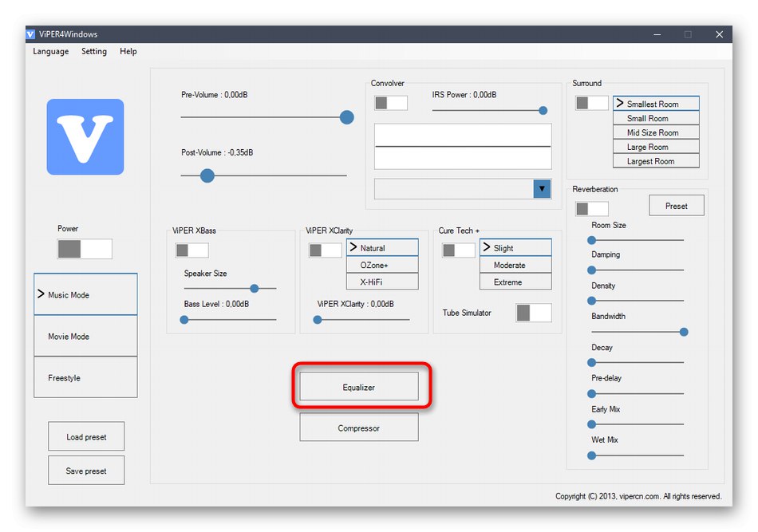
Task: Open the Compressor settings
Action: [x=359, y=428]
